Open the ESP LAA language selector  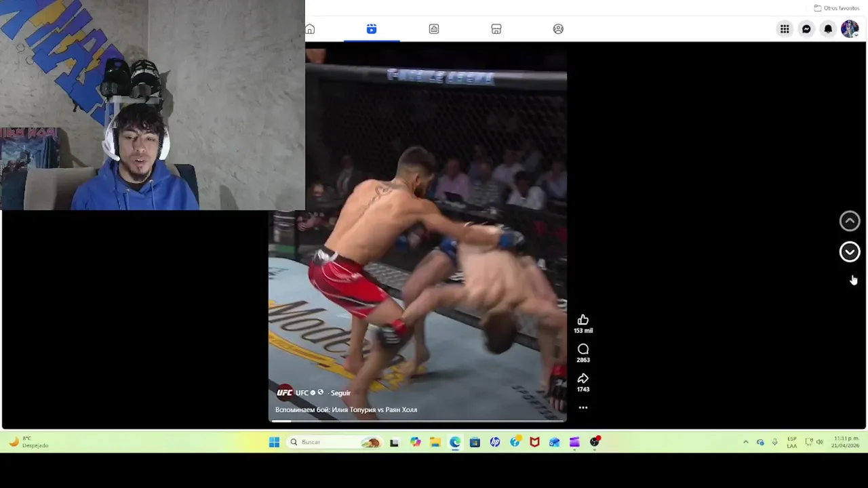pos(792,442)
